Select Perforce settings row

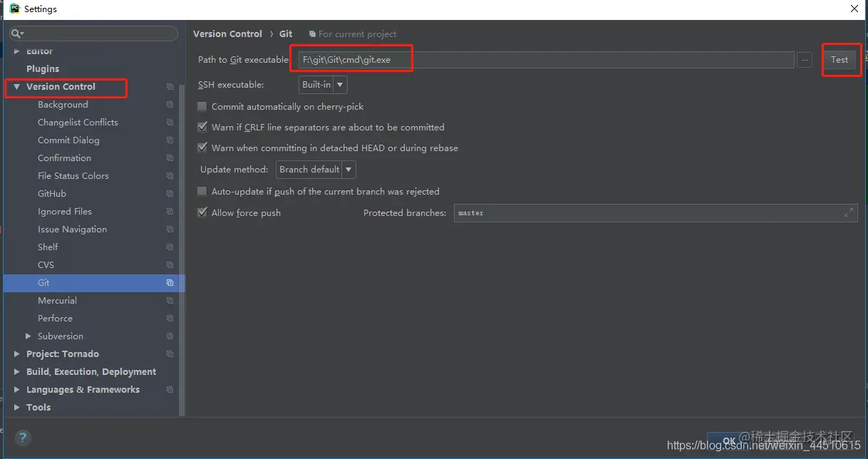click(93, 319)
